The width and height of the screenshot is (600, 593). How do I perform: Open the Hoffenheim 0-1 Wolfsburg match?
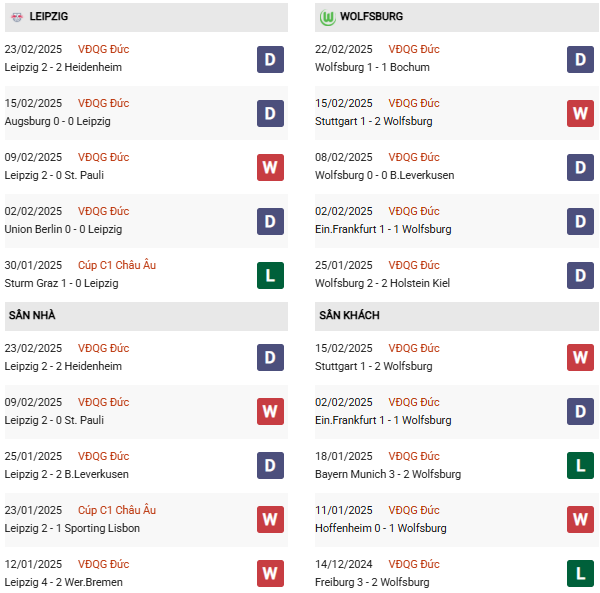380,528
